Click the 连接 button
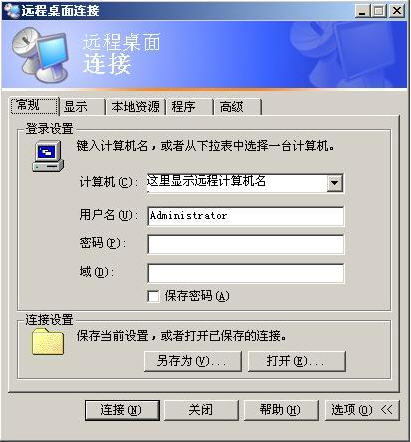Viewport: 411px width, 442px height. pos(122,410)
